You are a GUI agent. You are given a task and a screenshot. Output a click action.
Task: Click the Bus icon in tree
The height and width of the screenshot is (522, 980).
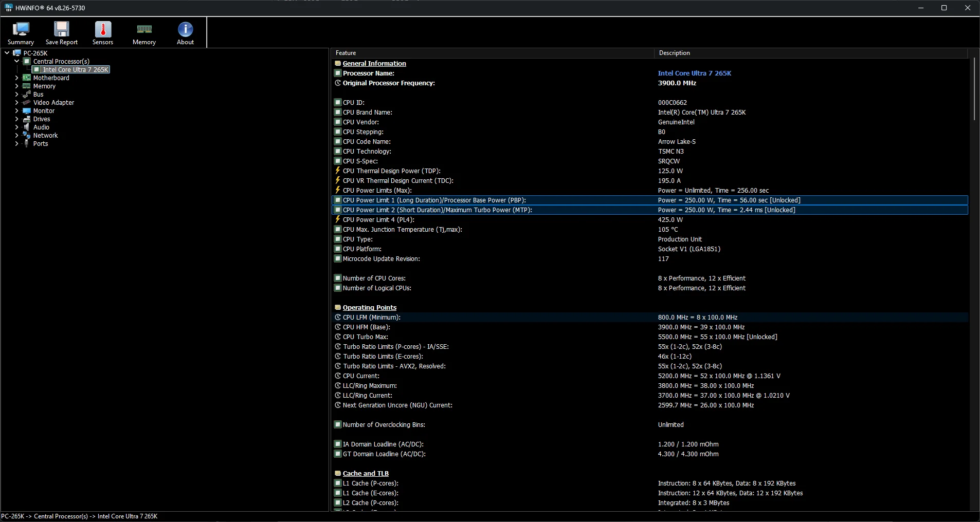pyautogui.click(x=27, y=95)
